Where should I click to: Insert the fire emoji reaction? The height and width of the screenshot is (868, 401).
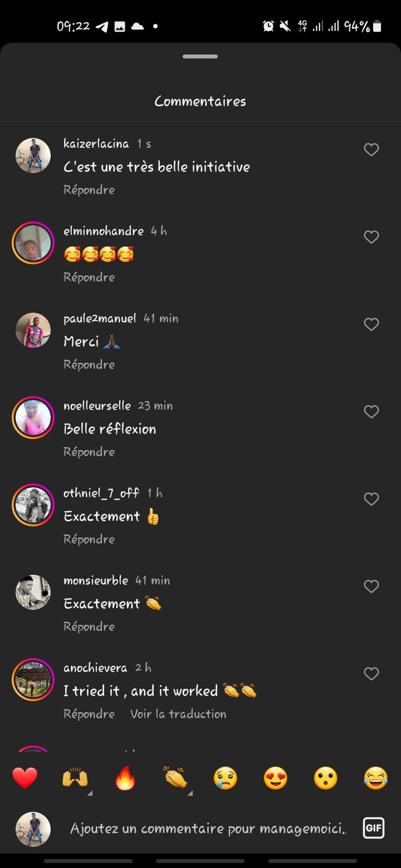tap(125, 778)
